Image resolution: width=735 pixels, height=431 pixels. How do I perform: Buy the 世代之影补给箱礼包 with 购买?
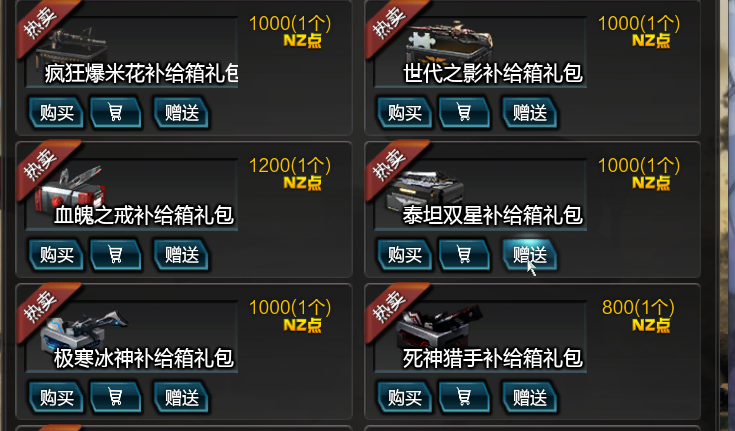[x=405, y=113]
